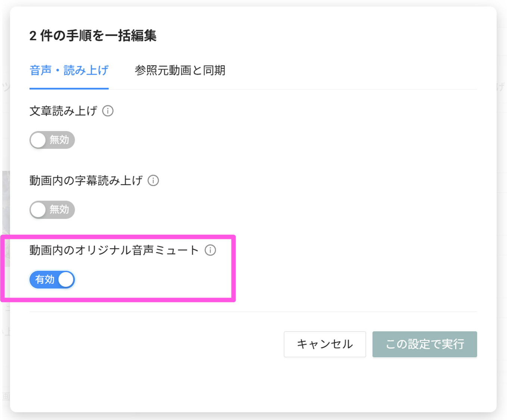The width and height of the screenshot is (507, 420).
Task: Click the この設定で実行 button
Action: (424, 344)
